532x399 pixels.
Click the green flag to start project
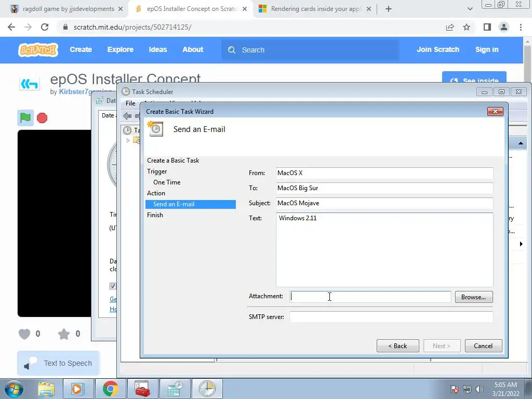(25, 118)
